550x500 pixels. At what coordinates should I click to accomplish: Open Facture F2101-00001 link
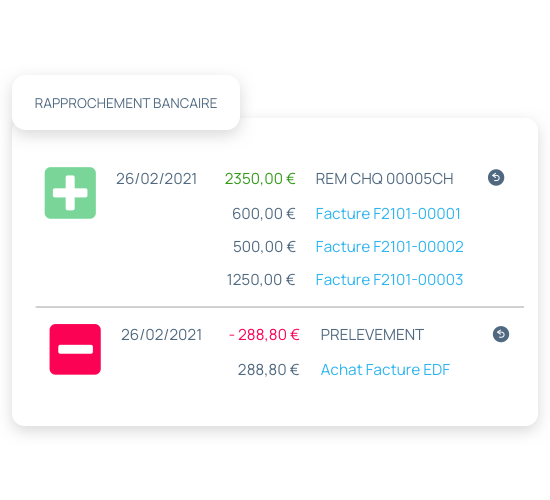pyautogui.click(x=388, y=213)
